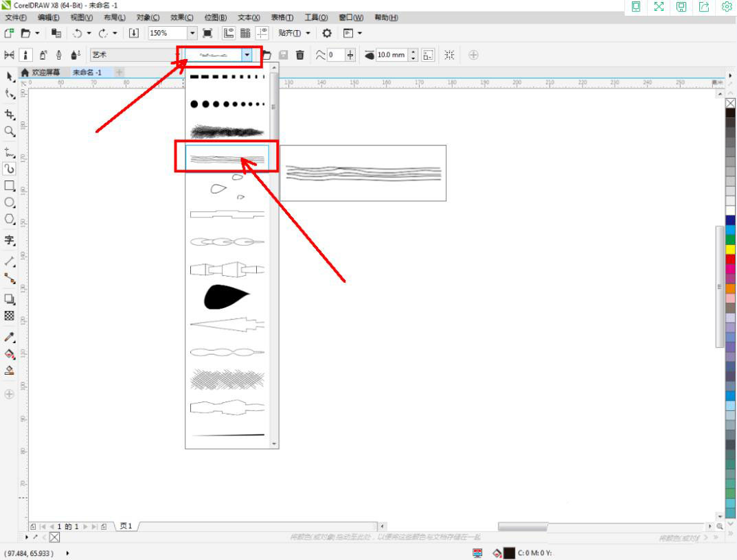Click the 10.0 mm stroke width field

tap(392, 55)
